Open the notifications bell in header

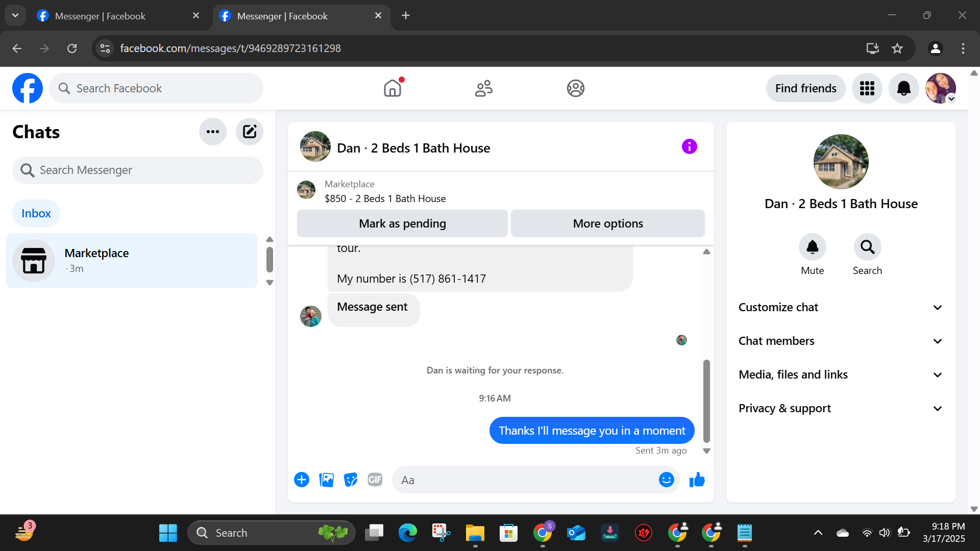coord(904,88)
